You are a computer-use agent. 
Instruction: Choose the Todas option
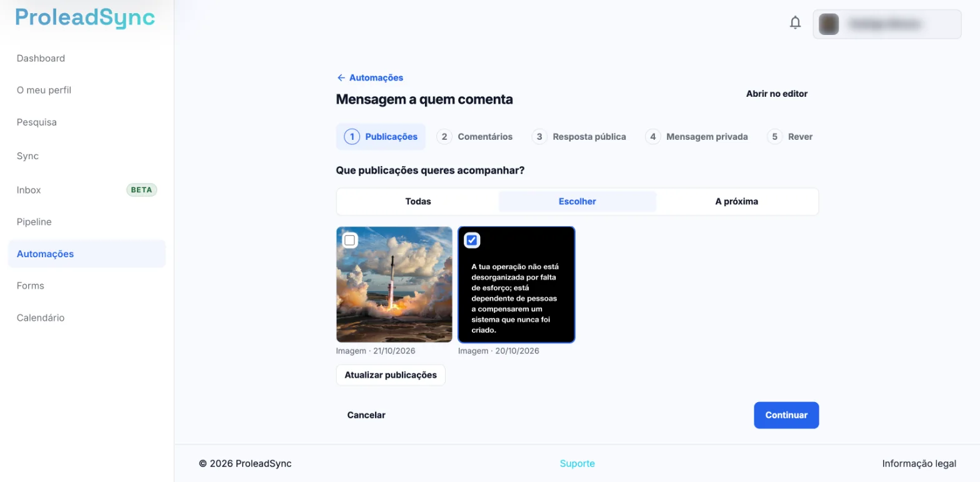coord(418,202)
